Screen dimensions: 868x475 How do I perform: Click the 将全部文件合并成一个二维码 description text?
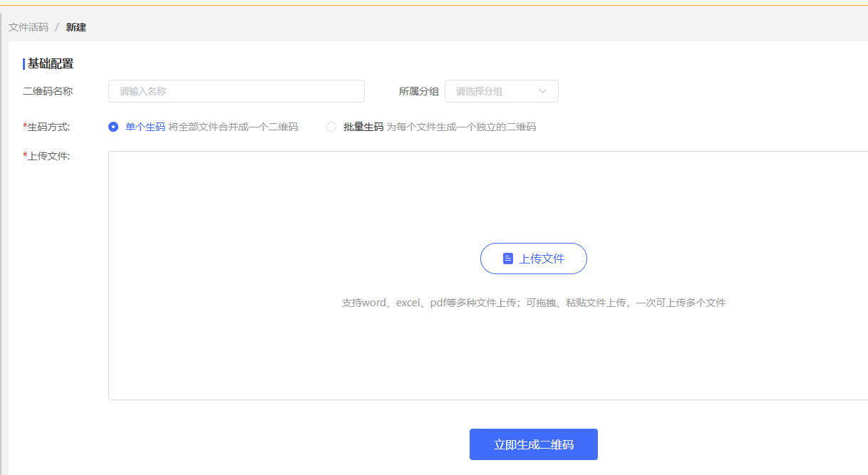[233, 127]
